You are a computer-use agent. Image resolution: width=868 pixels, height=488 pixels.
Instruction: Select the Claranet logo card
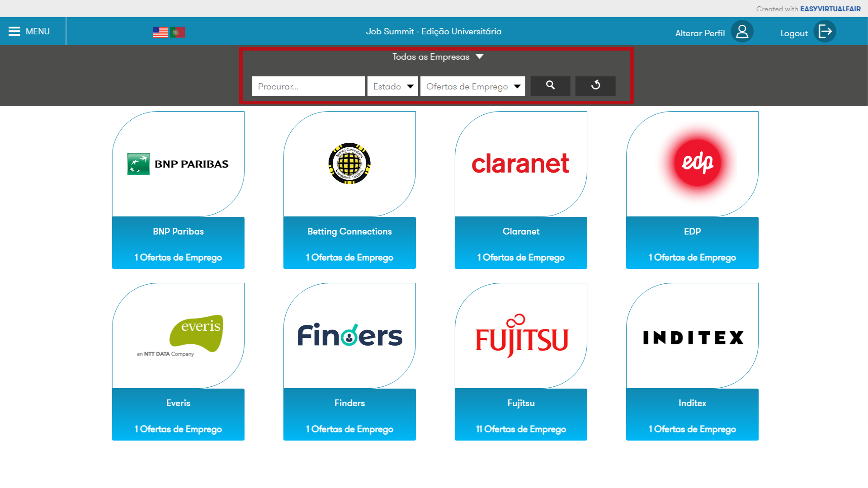[521, 164]
